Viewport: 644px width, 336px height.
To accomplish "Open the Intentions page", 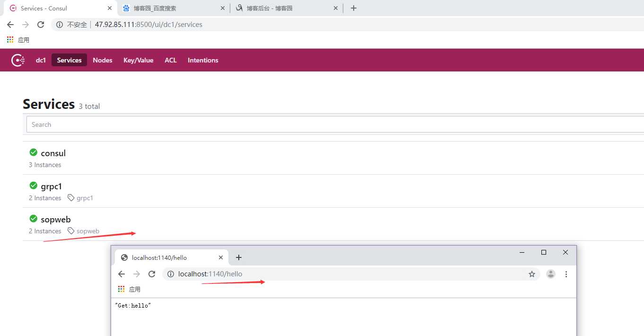I will pyautogui.click(x=203, y=60).
